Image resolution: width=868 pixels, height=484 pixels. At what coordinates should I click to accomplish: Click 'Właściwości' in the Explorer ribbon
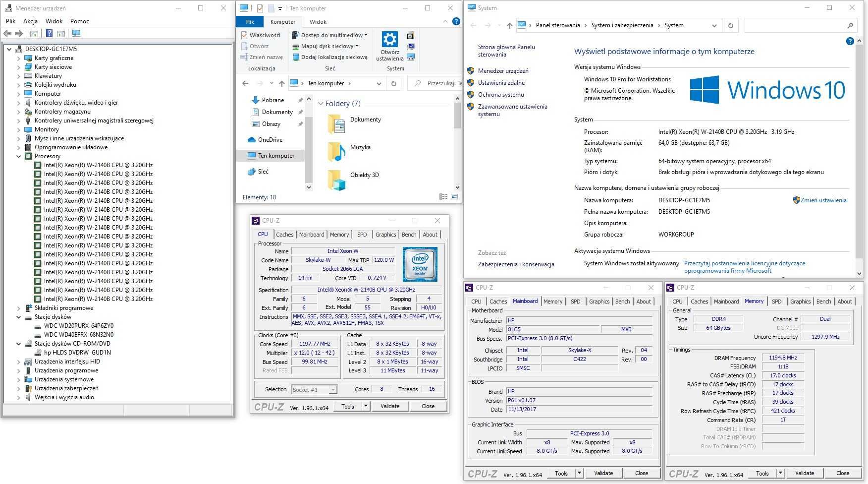click(x=261, y=35)
